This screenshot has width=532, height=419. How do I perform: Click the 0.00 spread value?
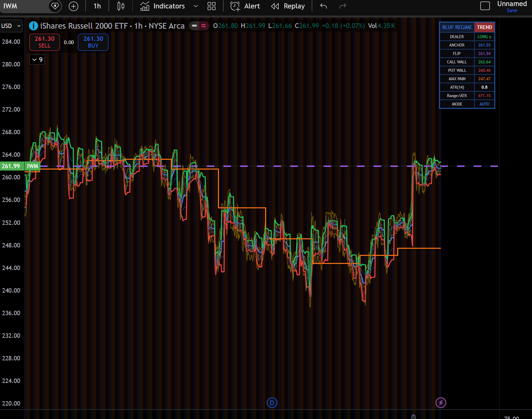pyautogui.click(x=69, y=42)
